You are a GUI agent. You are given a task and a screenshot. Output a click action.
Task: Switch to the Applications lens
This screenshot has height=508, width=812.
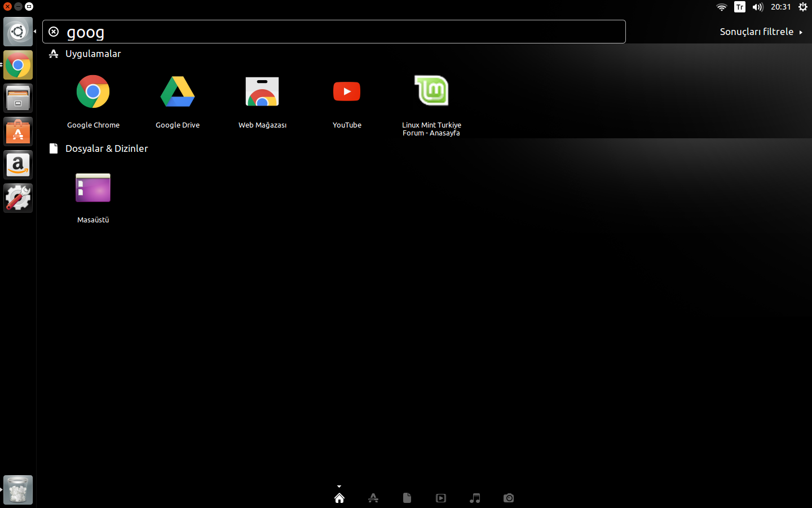[x=373, y=498]
